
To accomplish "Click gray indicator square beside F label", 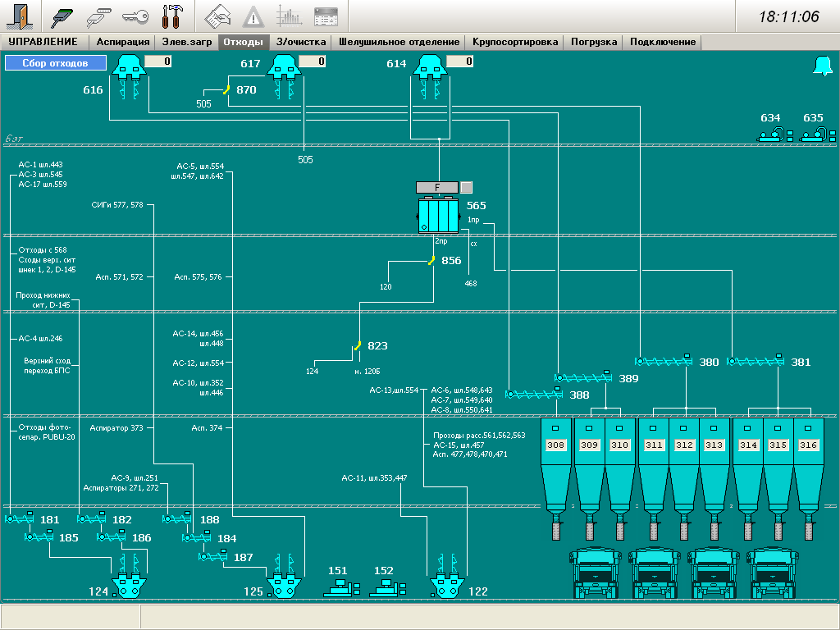I will click(466, 187).
